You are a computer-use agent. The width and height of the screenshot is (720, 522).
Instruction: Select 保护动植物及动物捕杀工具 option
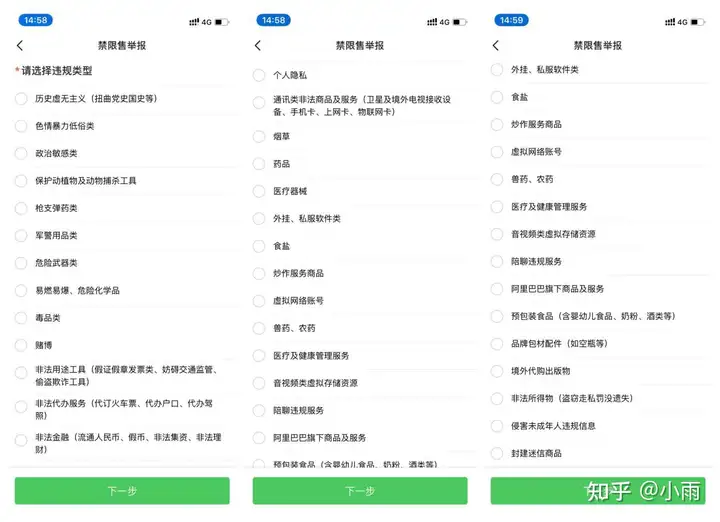pos(21,181)
